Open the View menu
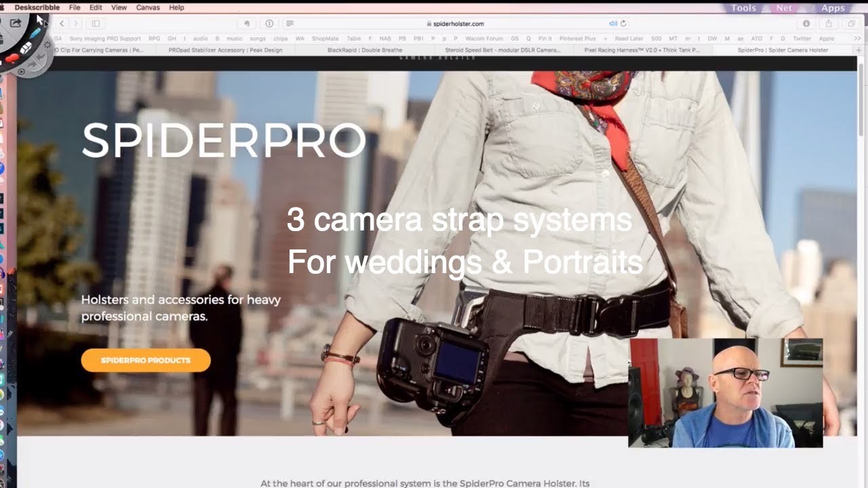Screen dimensions: 868x488 [119, 7]
